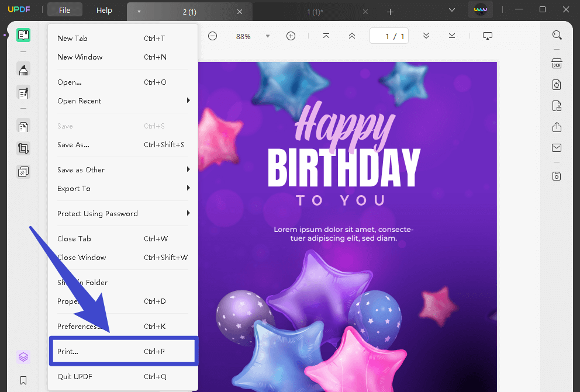This screenshot has height=392, width=580.
Task: Open the UPDF account avatar
Action: (x=481, y=9)
